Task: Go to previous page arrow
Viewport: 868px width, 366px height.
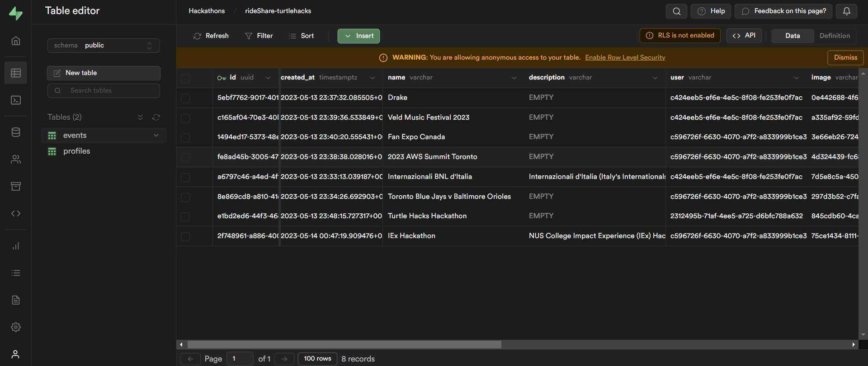Action: pyautogui.click(x=190, y=359)
